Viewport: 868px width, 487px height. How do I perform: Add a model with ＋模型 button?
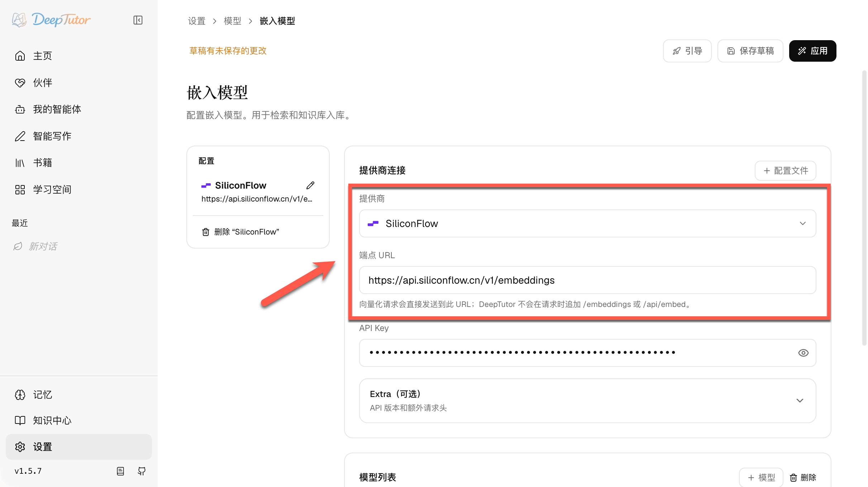[x=761, y=478]
